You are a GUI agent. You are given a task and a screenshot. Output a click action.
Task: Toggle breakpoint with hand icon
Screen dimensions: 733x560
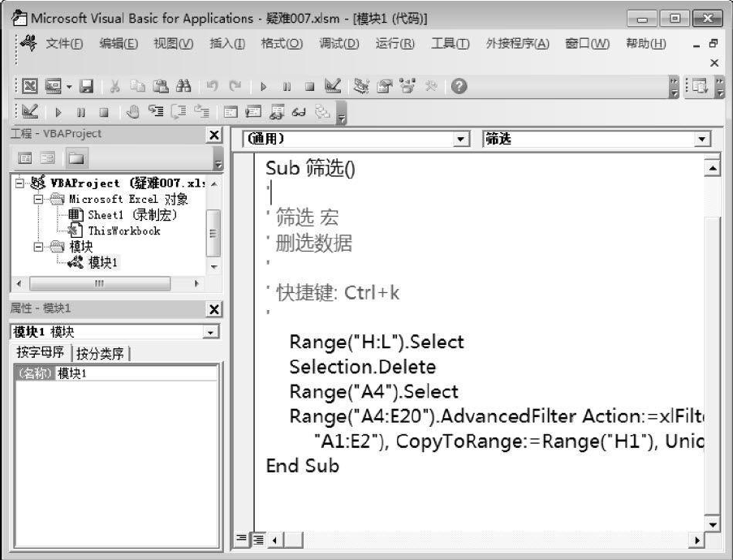click(x=133, y=112)
